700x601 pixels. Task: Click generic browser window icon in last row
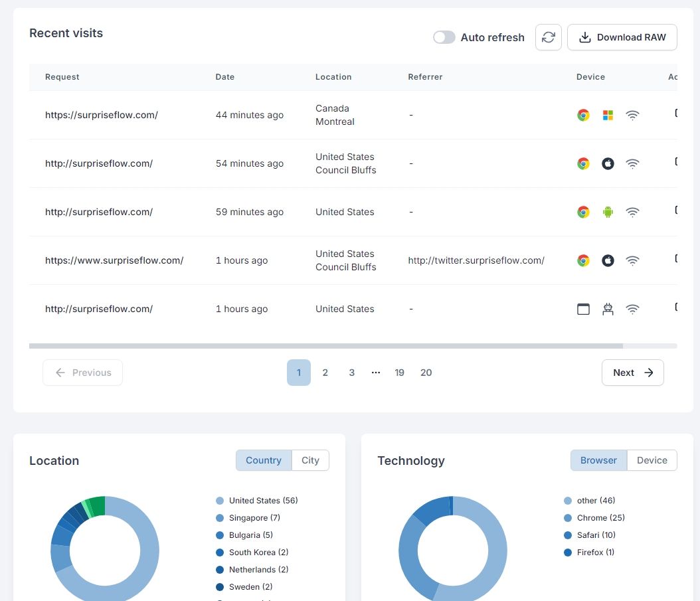(x=583, y=309)
